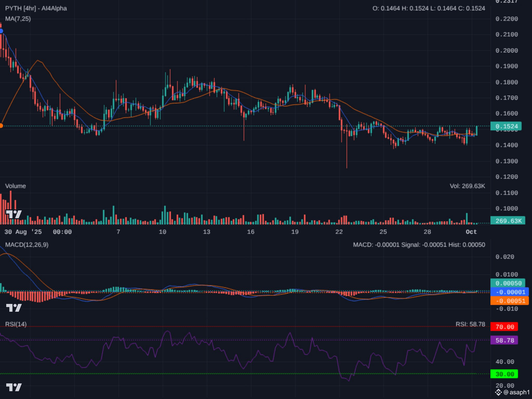Click the green 269.63K volume tag
The image size is (532, 399).
[x=508, y=221]
